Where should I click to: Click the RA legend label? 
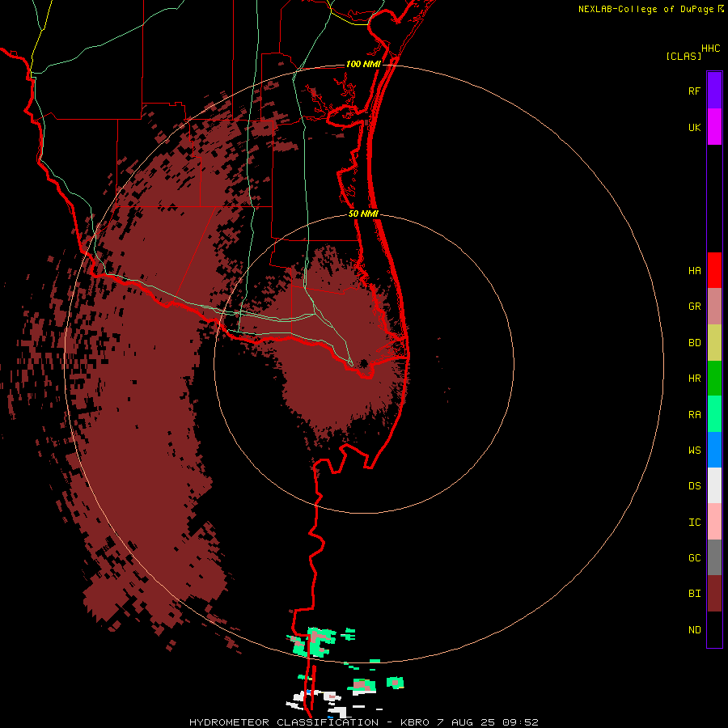(694, 415)
